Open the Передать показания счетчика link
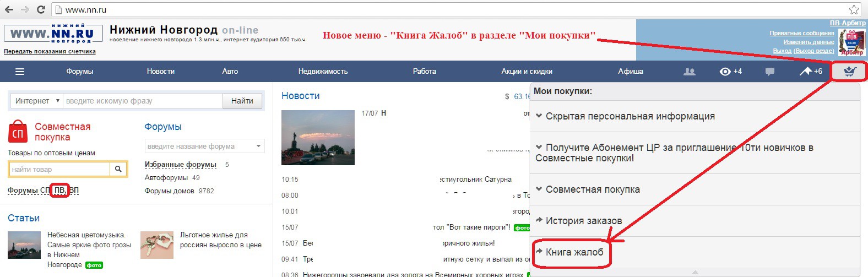868x277 pixels. point(50,52)
